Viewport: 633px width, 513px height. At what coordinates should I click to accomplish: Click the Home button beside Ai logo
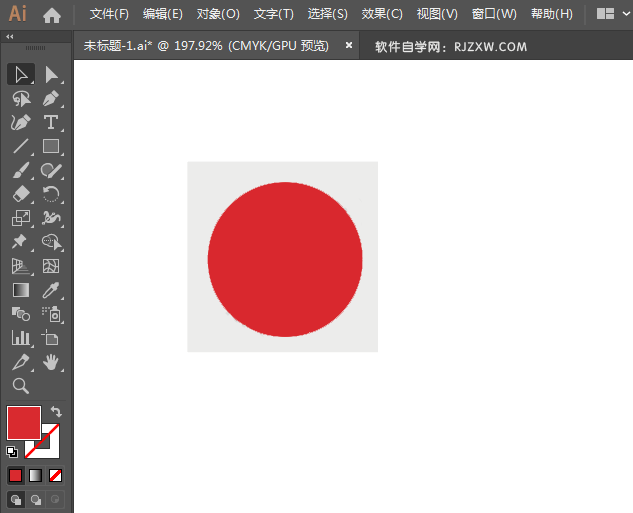(52, 14)
